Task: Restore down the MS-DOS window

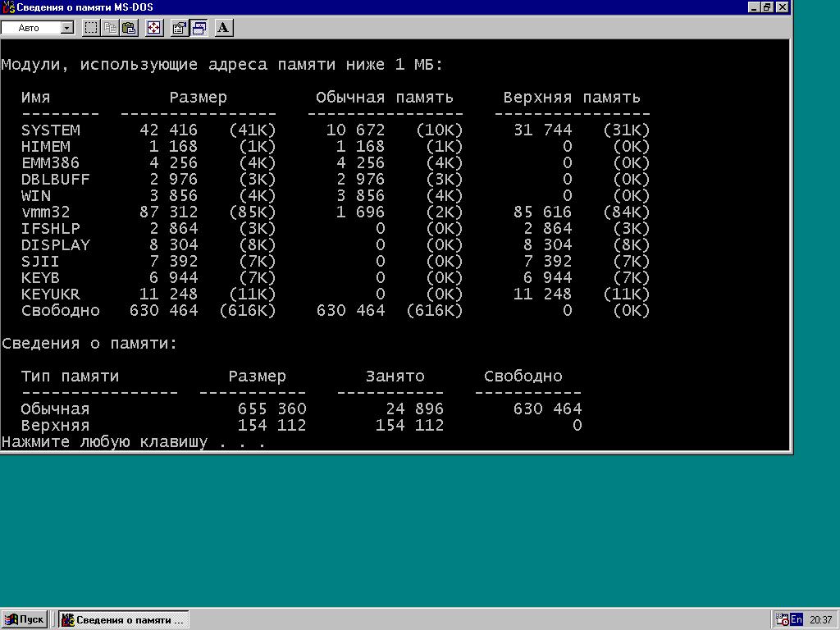Action: (767, 7)
